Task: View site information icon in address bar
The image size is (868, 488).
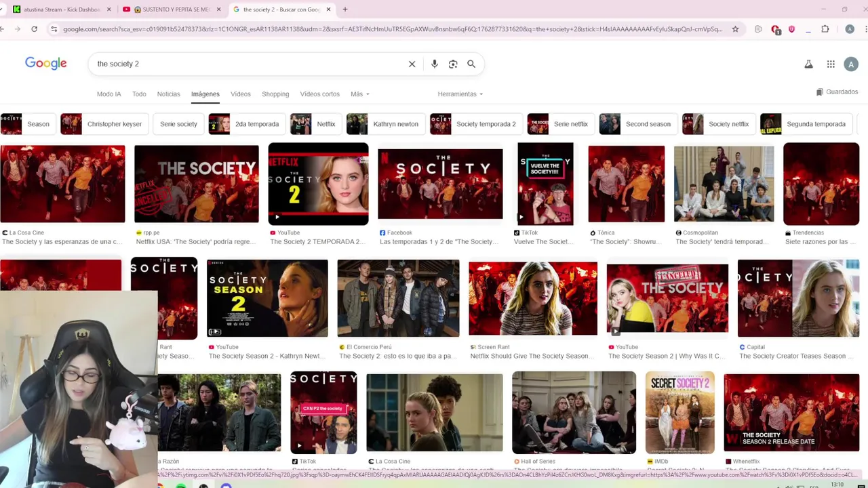Action: (54, 29)
